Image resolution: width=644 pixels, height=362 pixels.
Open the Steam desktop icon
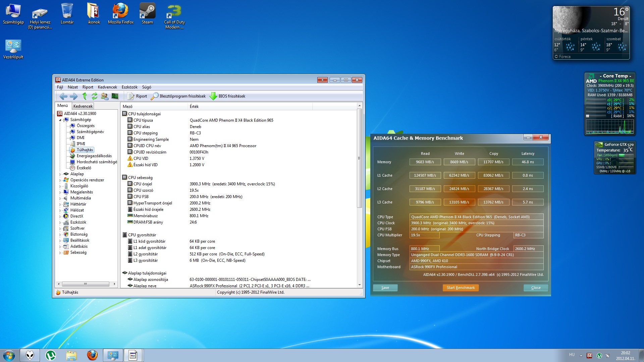pyautogui.click(x=147, y=14)
